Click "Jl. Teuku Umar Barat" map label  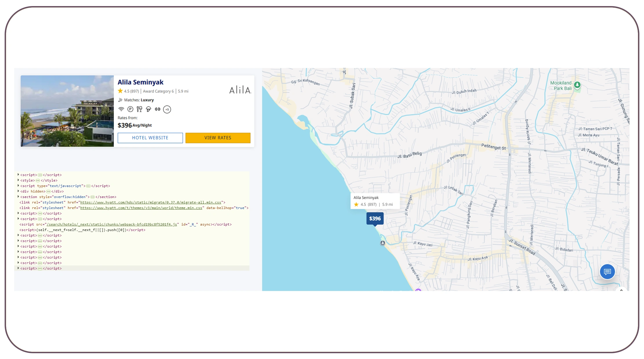tap(599, 156)
